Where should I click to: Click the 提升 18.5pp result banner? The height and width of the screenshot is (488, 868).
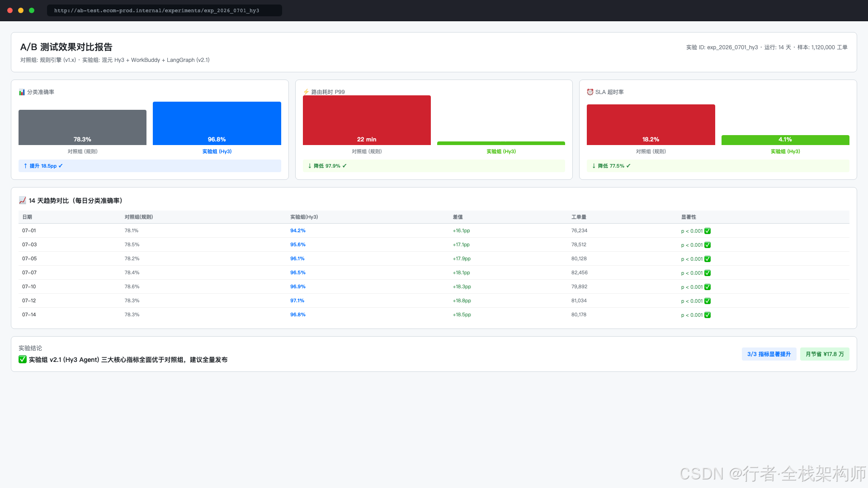[150, 166]
